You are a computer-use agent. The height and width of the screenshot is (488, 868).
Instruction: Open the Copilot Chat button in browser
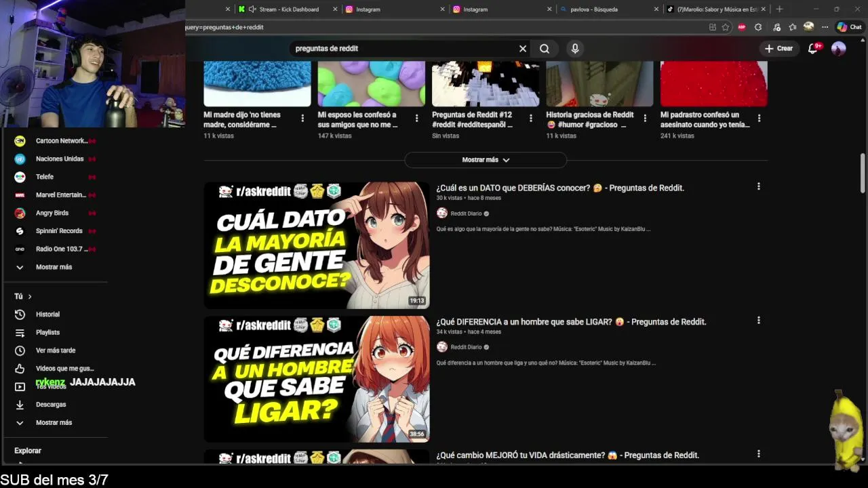coord(849,27)
